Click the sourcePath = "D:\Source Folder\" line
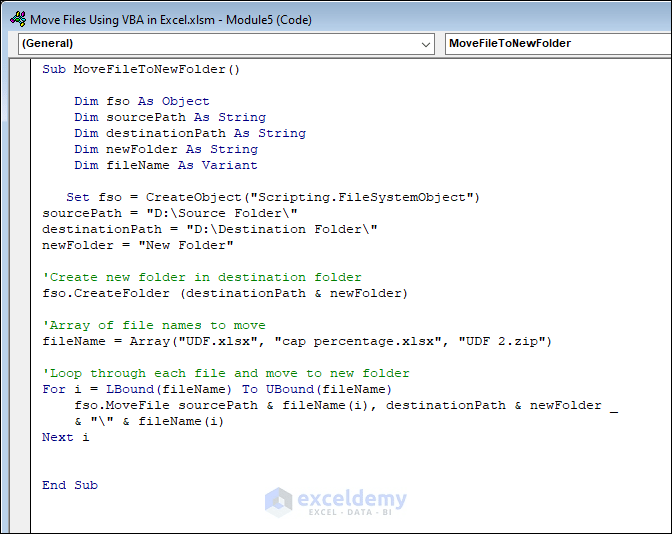 point(170,213)
